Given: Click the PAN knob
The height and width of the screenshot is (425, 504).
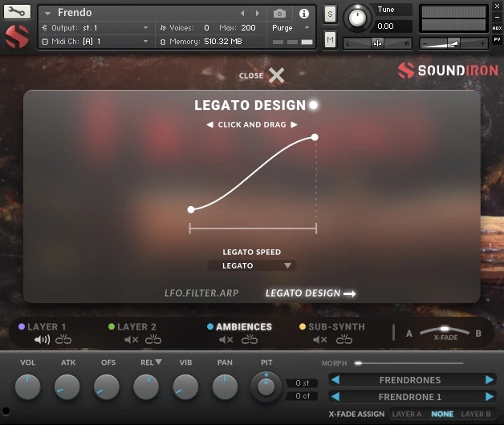Looking at the screenshot, I should point(225,387).
